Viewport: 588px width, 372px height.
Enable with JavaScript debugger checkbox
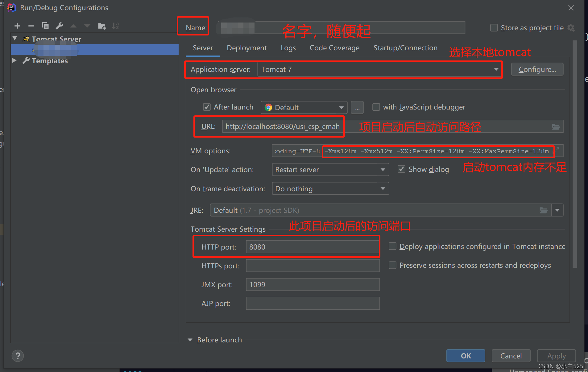pyautogui.click(x=376, y=107)
